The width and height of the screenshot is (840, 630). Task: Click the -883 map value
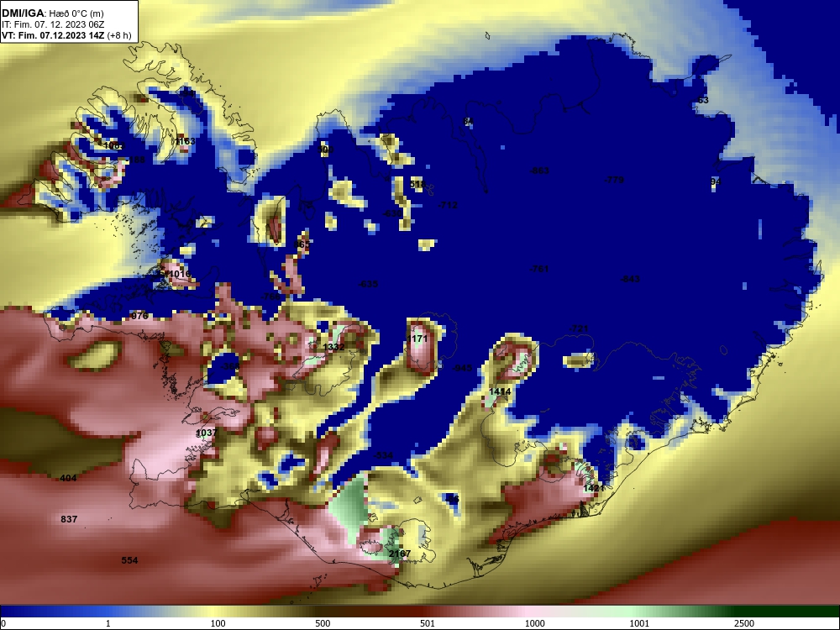(539, 171)
